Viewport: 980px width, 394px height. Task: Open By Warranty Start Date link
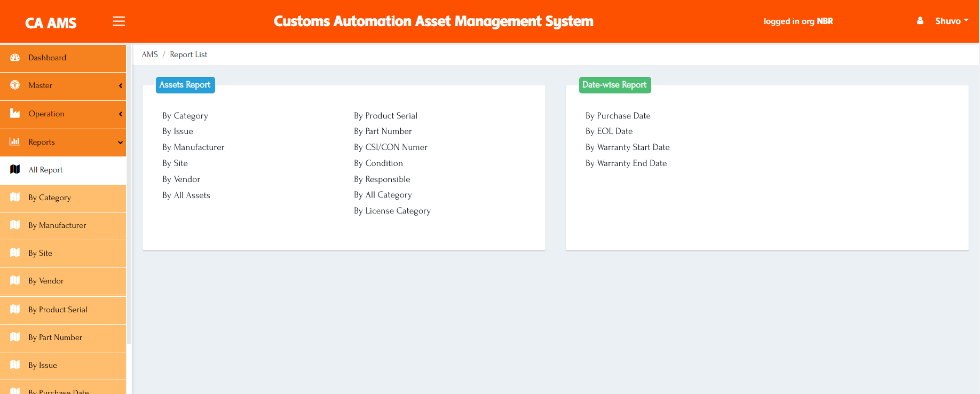628,147
